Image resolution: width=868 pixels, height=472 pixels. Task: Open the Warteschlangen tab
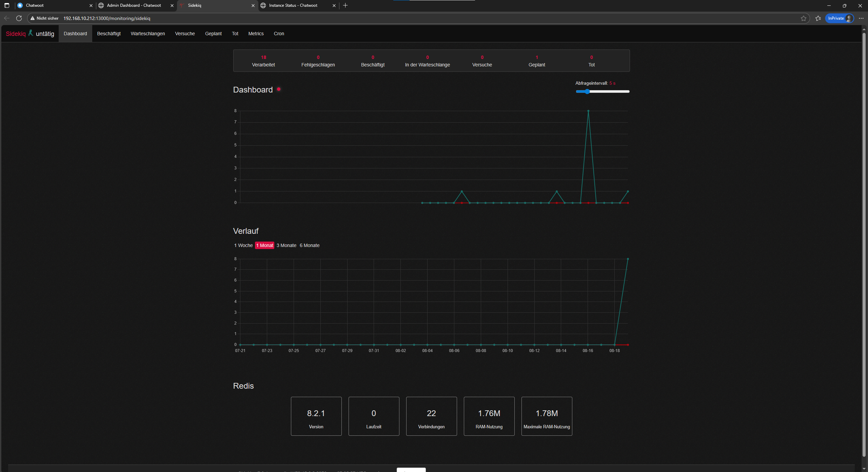click(148, 34)
